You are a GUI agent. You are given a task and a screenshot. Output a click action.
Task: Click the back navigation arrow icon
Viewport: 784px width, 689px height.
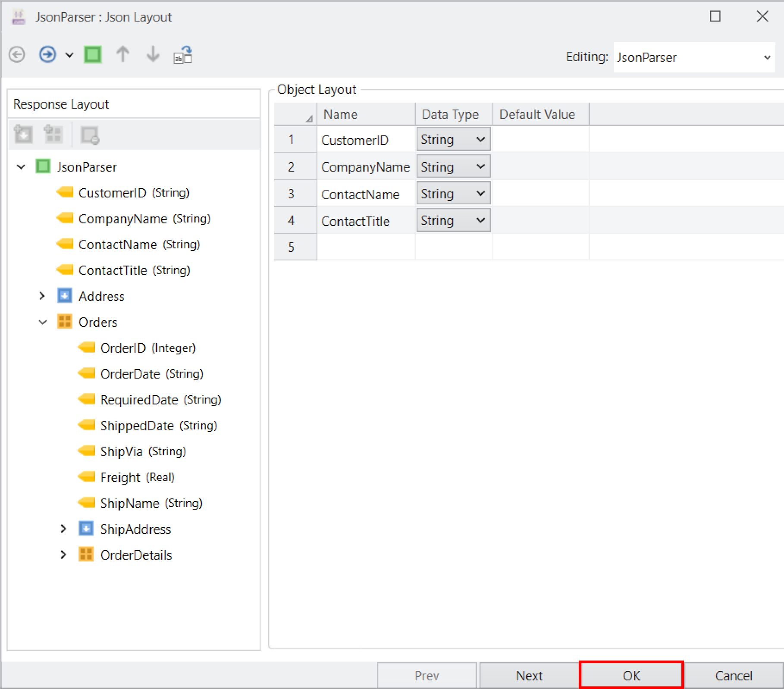[x=17, y=55]
